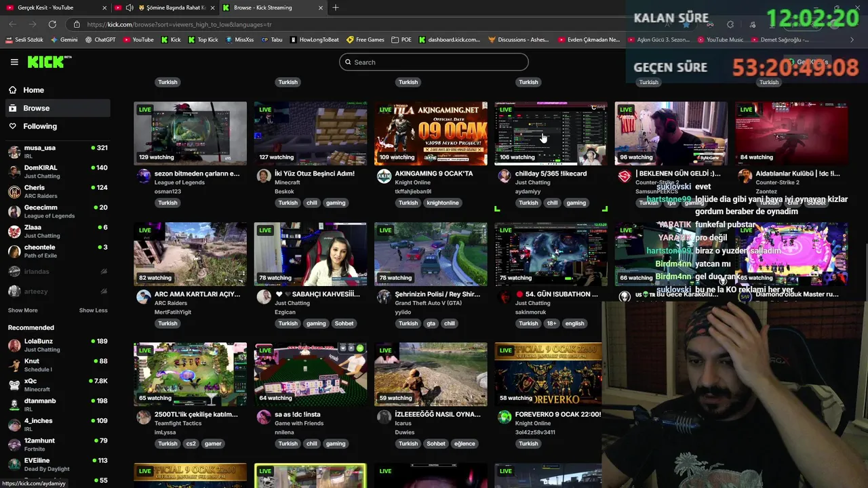
Task: Click the browser back arrow
Action: click(13, 24)
